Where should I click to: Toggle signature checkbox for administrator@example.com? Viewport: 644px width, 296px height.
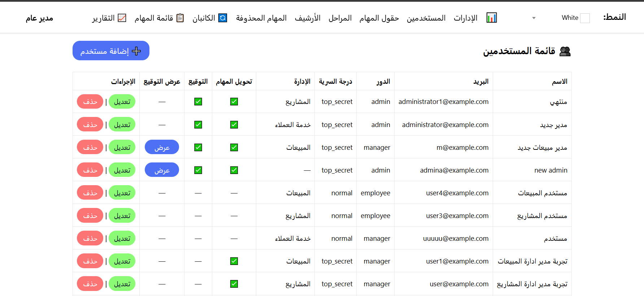click(198, 125)
